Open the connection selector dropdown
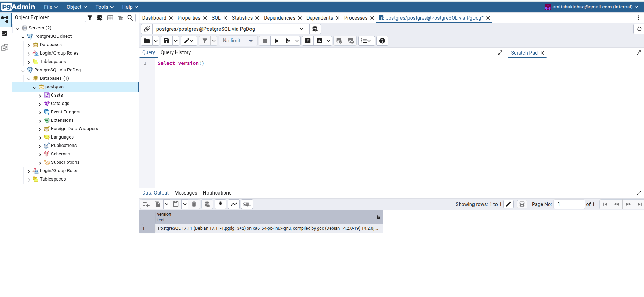This screenshot has height=297, width=644. coord(231,29)
